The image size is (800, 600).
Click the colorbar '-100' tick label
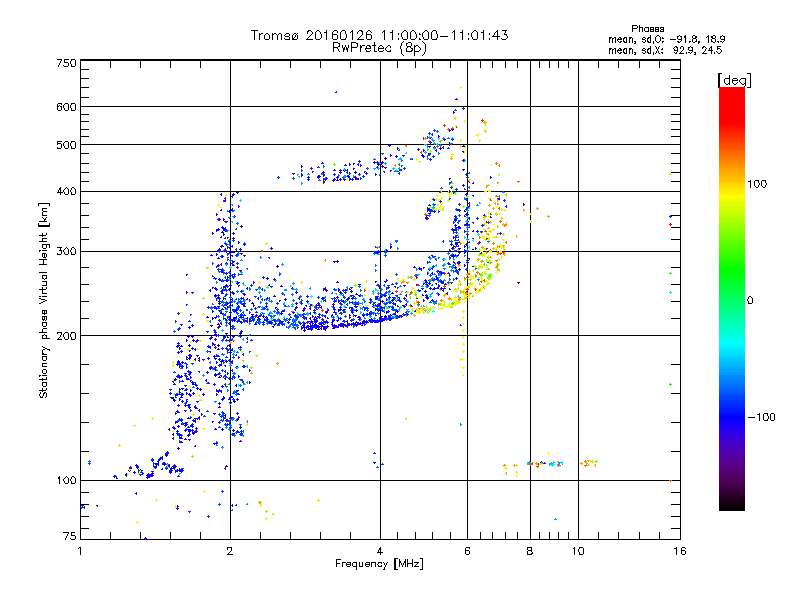point(762,417)
